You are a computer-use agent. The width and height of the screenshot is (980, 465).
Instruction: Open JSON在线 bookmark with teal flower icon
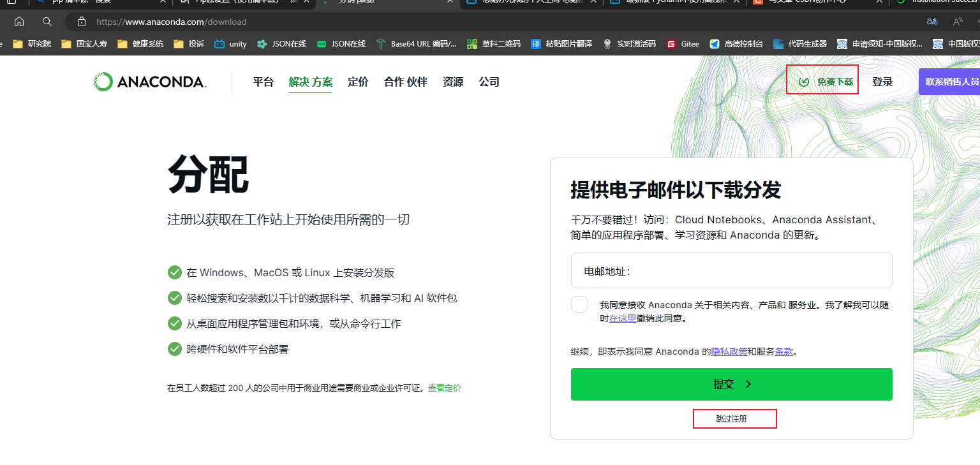point(281,44)
